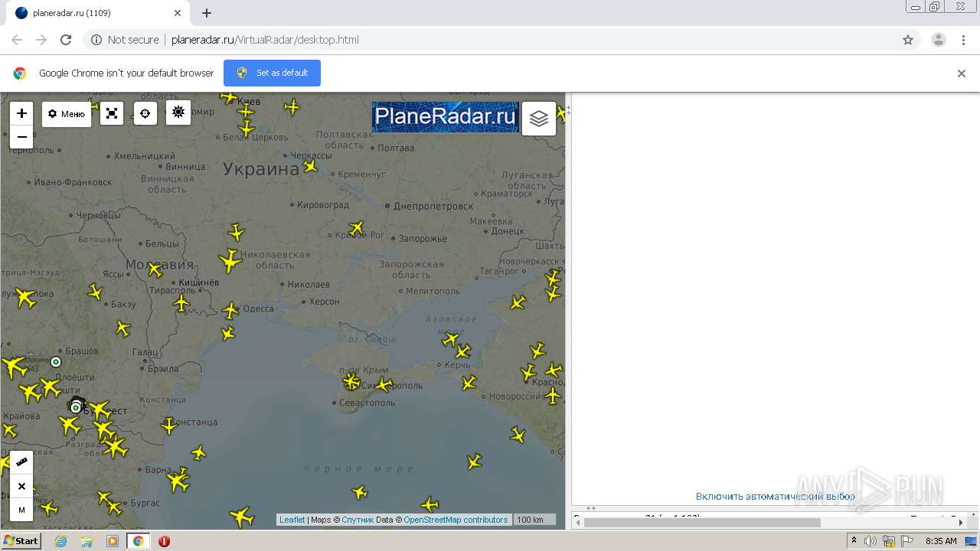980x551 pixels.
Task: Open the Windows Start menu
Action: coord(21,541)
